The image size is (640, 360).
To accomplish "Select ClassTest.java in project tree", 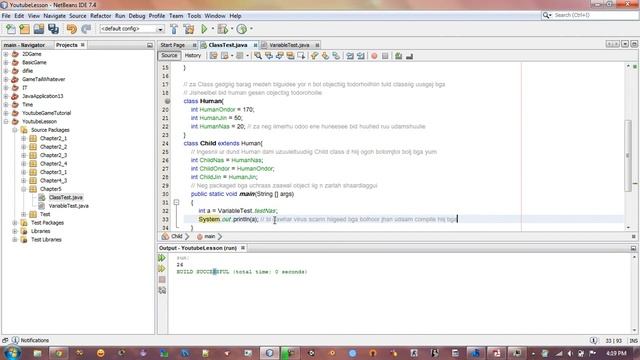I will [66, 198].
